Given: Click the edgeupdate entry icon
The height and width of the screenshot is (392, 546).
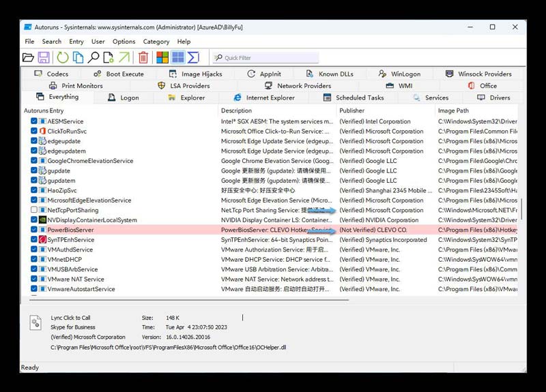Looking at the screenshot, I should tap(42, 141).
